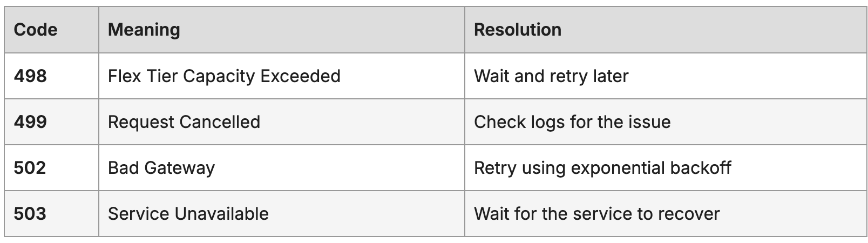Select the 498 code cell
This screenshot has width=868, height=243.
(31, 76)
